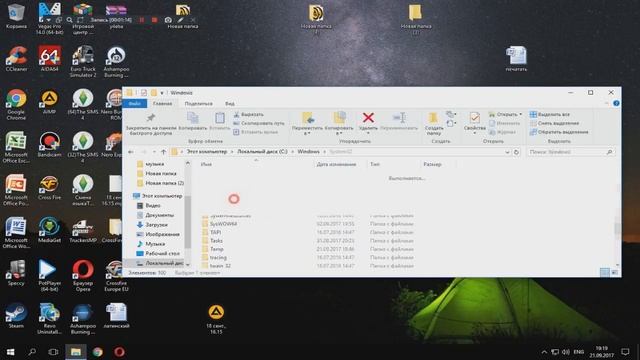
Task: Click the Имя column header
Action: pos(206,164)
